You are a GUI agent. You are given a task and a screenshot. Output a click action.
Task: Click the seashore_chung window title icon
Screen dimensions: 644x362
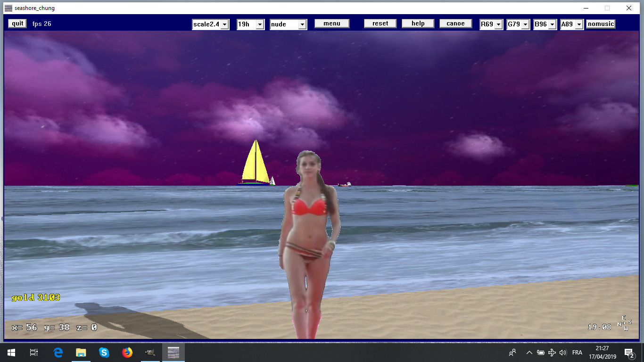8,8
